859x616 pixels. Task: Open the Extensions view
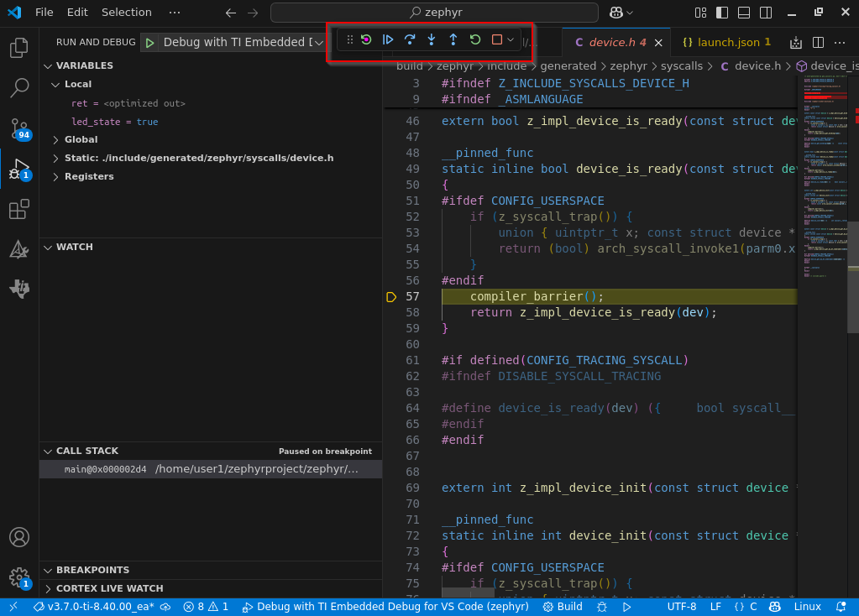click(x=18, y=209)
